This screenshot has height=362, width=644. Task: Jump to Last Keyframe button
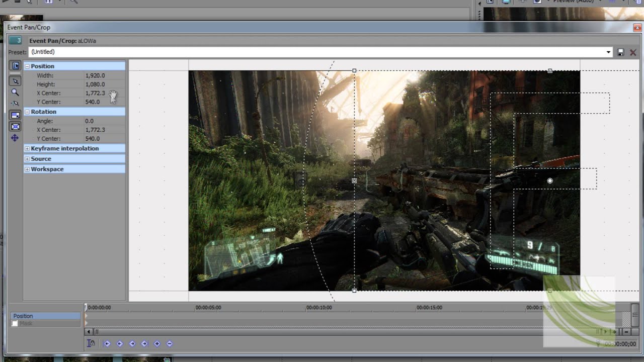point(144,343)
